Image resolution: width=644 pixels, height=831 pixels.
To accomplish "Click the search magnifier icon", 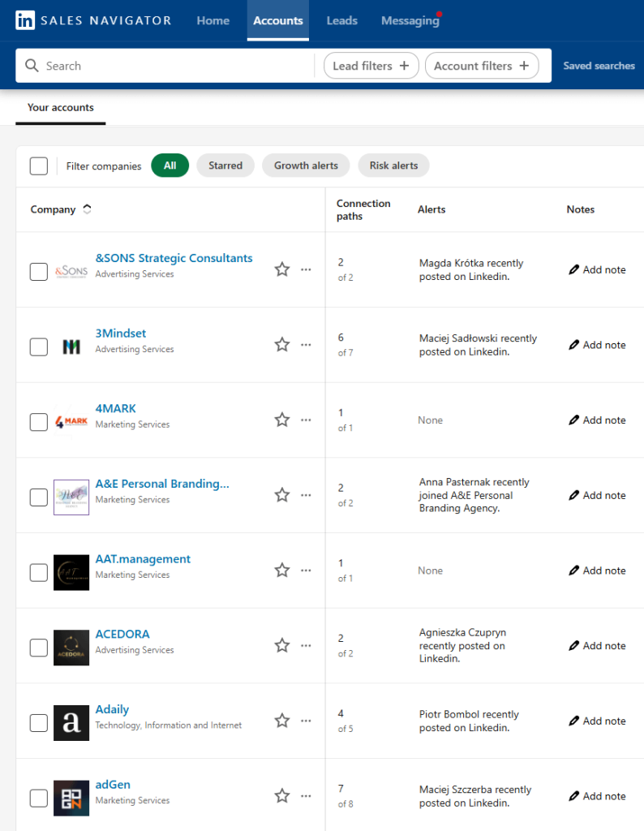I will coord(32,65).
